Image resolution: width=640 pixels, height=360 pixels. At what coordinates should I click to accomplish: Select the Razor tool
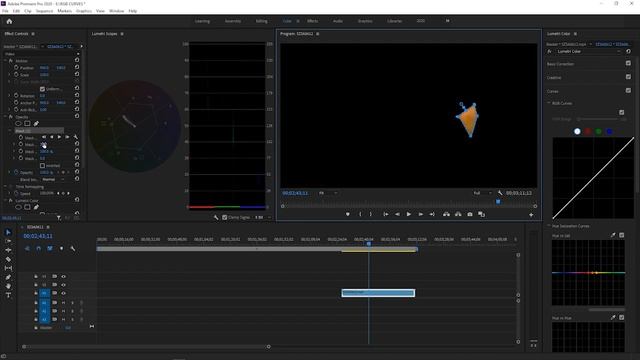(8, 259)
